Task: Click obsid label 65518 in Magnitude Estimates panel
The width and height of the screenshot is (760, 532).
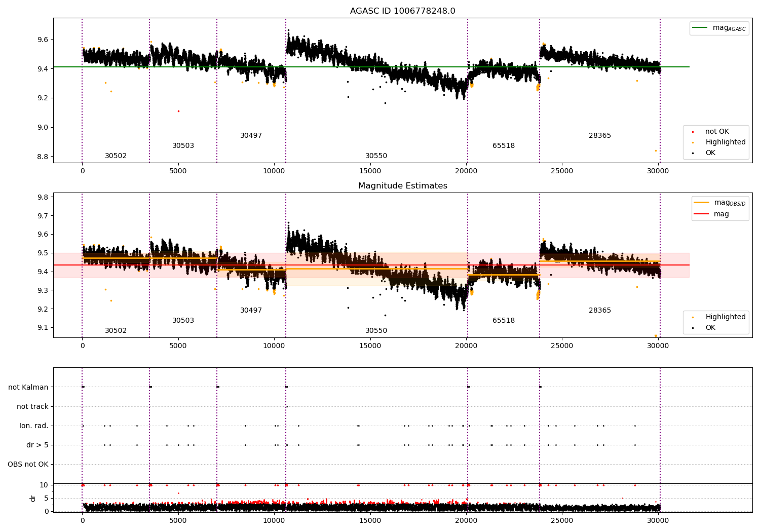Action: (x=504, y=321)
